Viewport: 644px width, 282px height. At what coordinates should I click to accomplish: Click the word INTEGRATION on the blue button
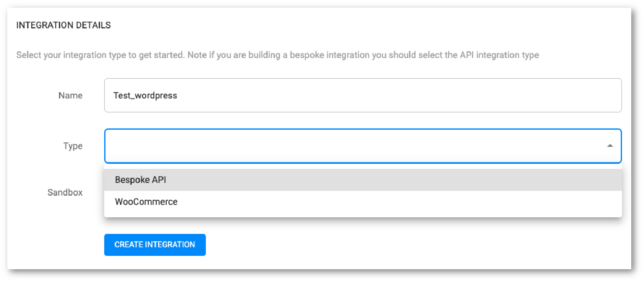pos(170,244)
